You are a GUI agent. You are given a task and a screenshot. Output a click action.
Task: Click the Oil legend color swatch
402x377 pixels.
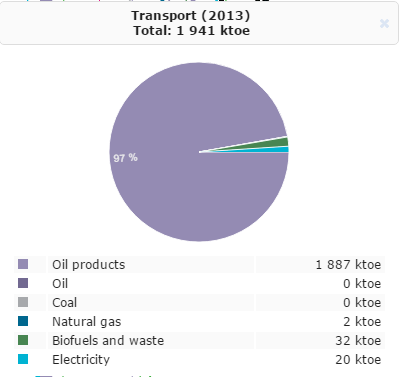[x=23, y=283]
